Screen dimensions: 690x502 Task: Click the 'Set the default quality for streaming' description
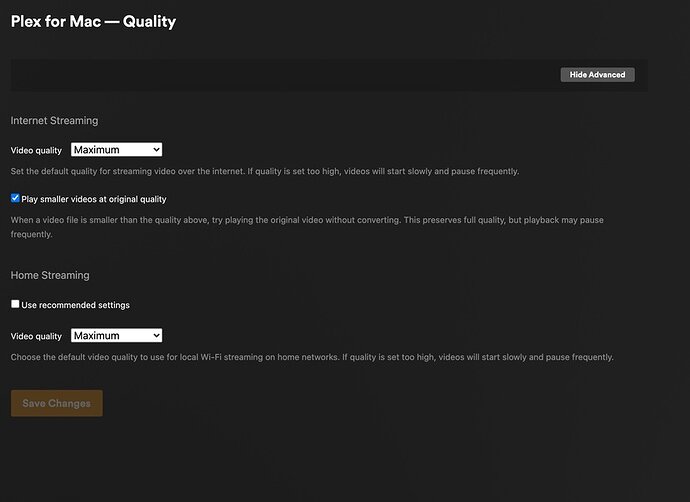[265, 171]
